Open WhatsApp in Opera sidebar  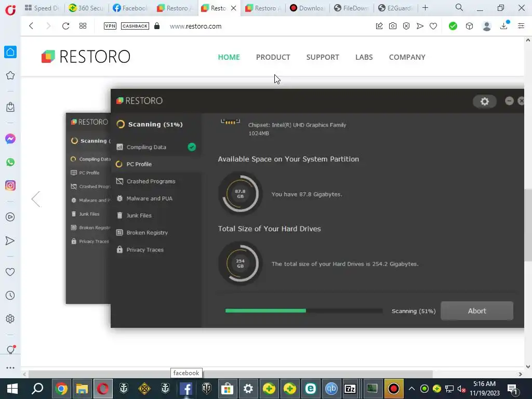coord(10,162)
